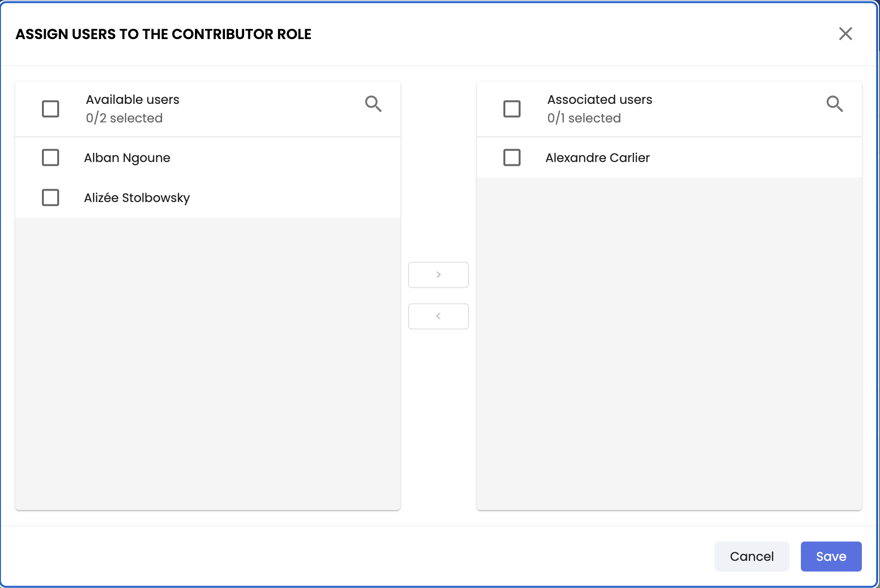880x588 pixels.
Task: Open search for available users
Action: [373, 104]
